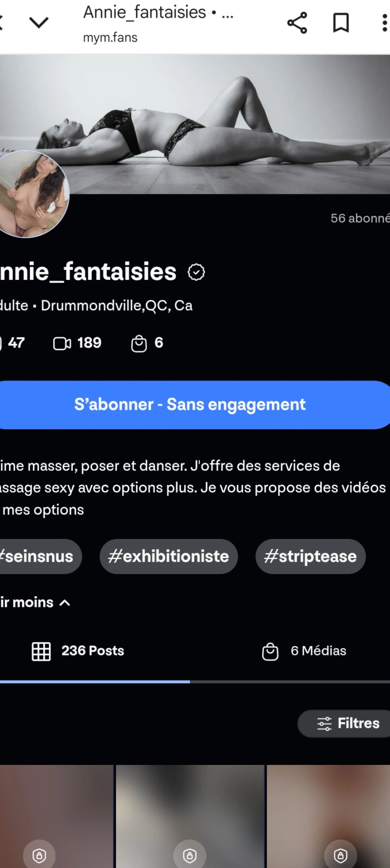Open the three-dot browser menu
390x868 pixels.
385,23
